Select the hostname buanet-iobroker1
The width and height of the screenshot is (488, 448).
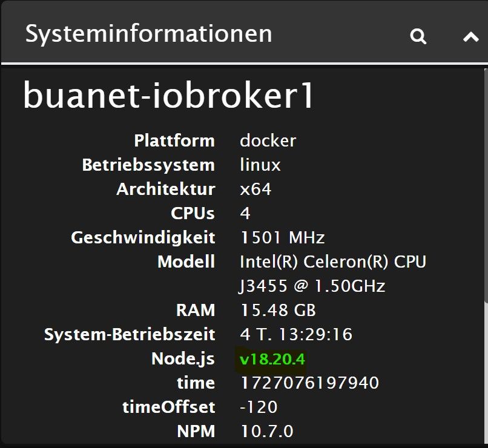pos(169,96)
